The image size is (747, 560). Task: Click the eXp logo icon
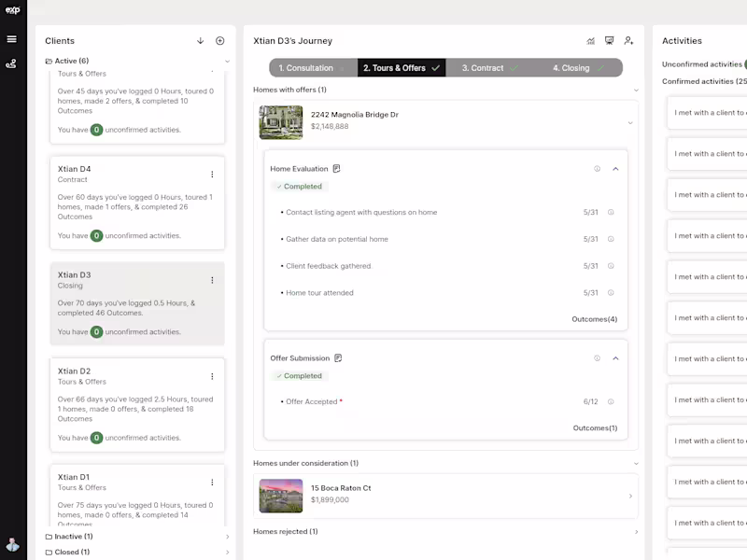click(x=13, y=10)
